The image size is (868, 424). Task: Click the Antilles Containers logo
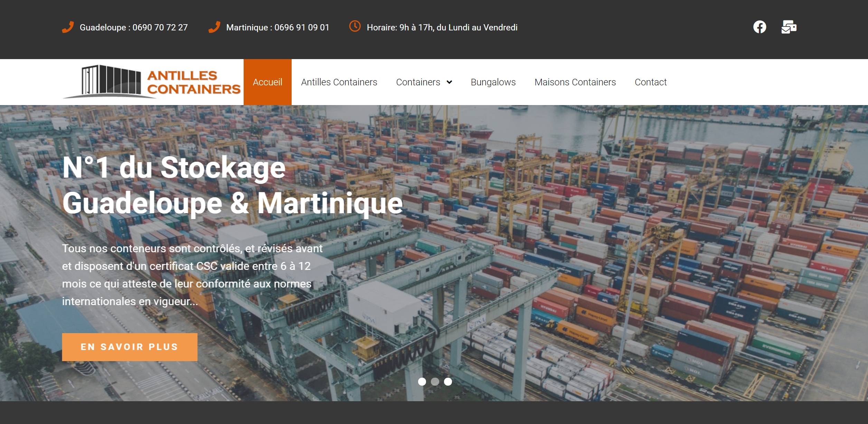[x=152, y=82]
